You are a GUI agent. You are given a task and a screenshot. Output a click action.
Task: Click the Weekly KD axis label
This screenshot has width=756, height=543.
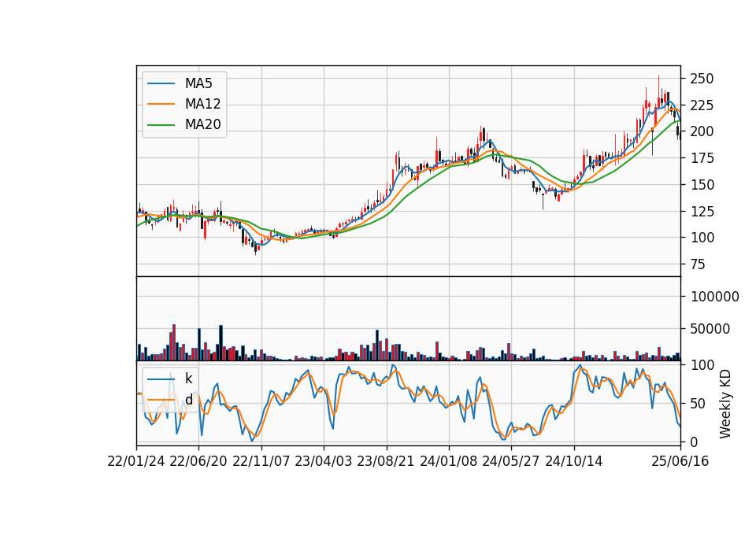tap(725, 404)
